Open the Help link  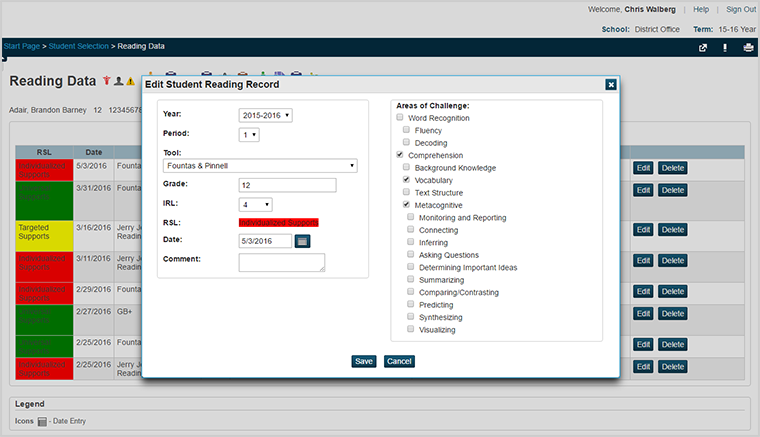(x=701, y=9)
